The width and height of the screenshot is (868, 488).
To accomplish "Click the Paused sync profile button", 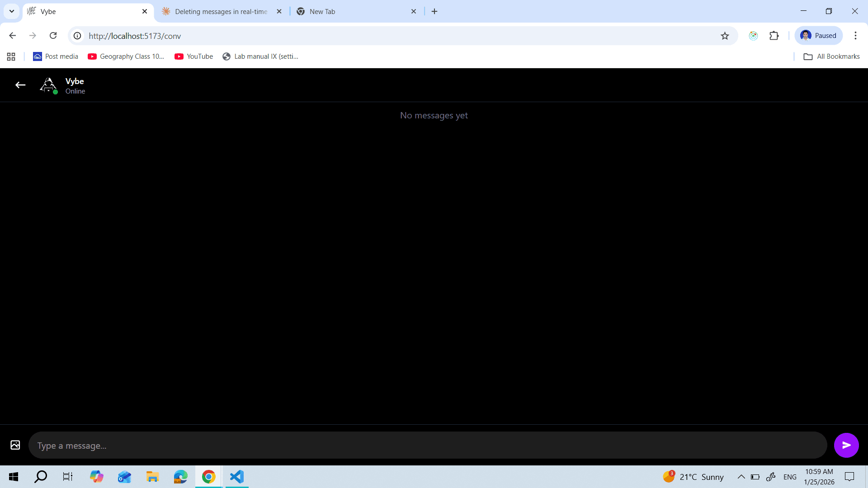I will tap(819, 36).
